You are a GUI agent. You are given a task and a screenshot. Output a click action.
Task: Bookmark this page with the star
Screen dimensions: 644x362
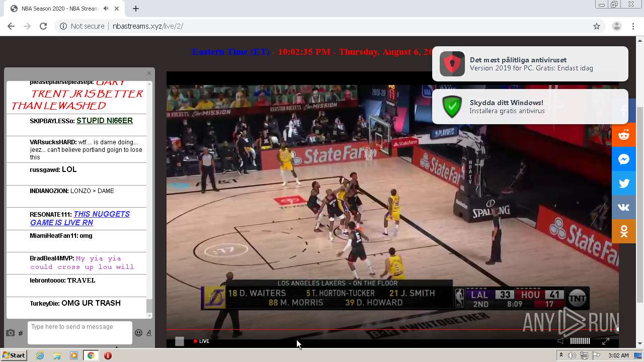pyautogui.click(x=597, y=26)
